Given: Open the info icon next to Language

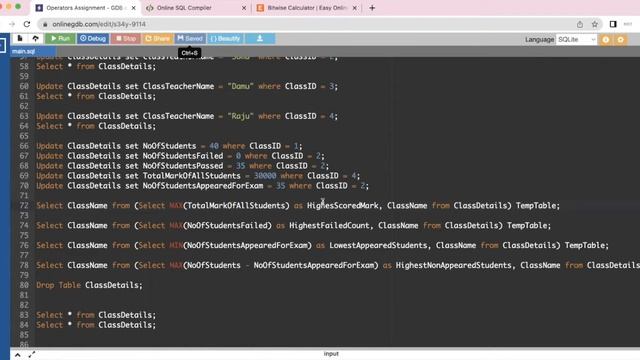Looking at the screenshot, I should pyautogui.click(x=606, y=40).
